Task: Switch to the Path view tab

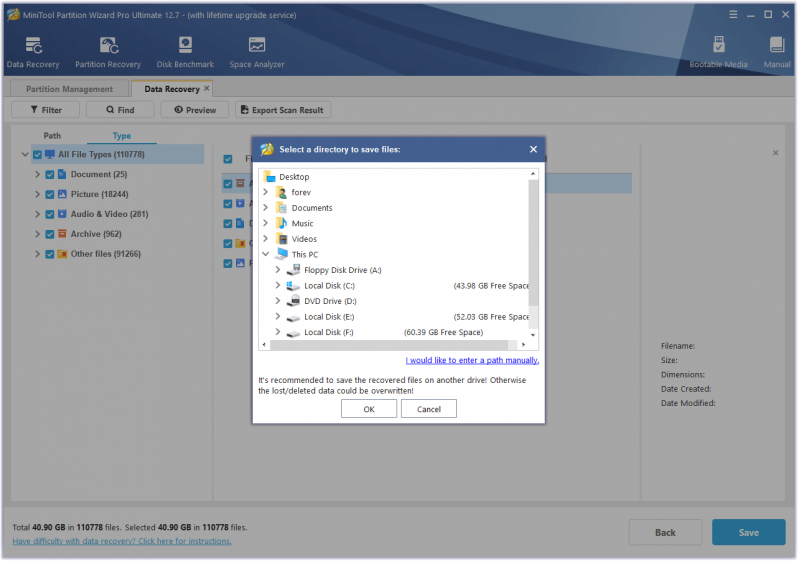Action: coord(52,136)
